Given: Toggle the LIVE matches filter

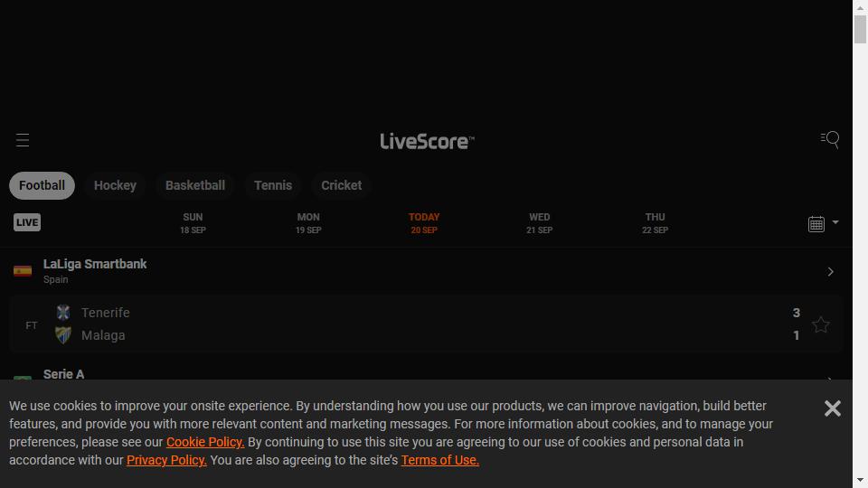Looking at the screenshot, I should (27, 222).
